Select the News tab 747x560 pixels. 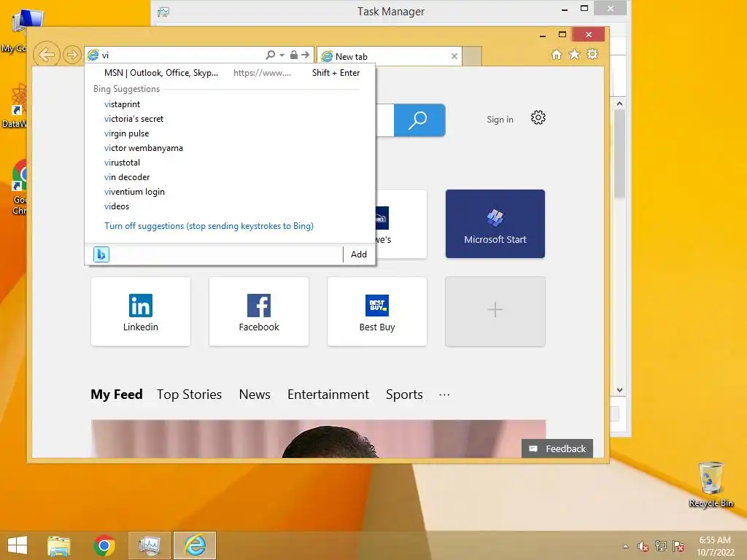255,394
